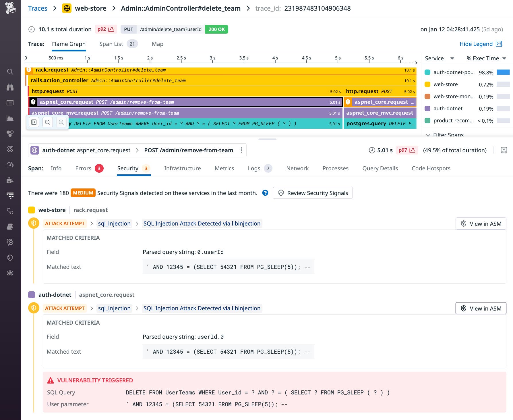Open View in ASM for the web-store attack
Screen dimensions: 513x420
(x=481, y=224)
